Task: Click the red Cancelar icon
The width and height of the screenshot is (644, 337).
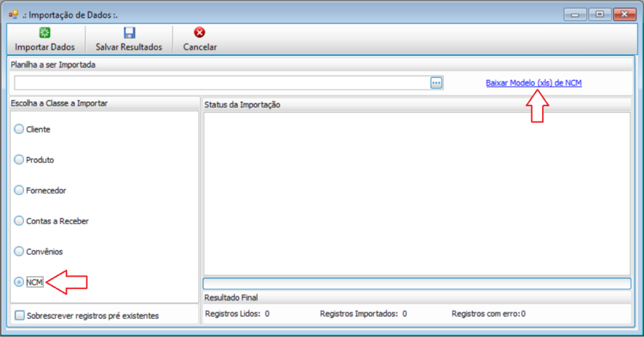Action: (199, 33)
